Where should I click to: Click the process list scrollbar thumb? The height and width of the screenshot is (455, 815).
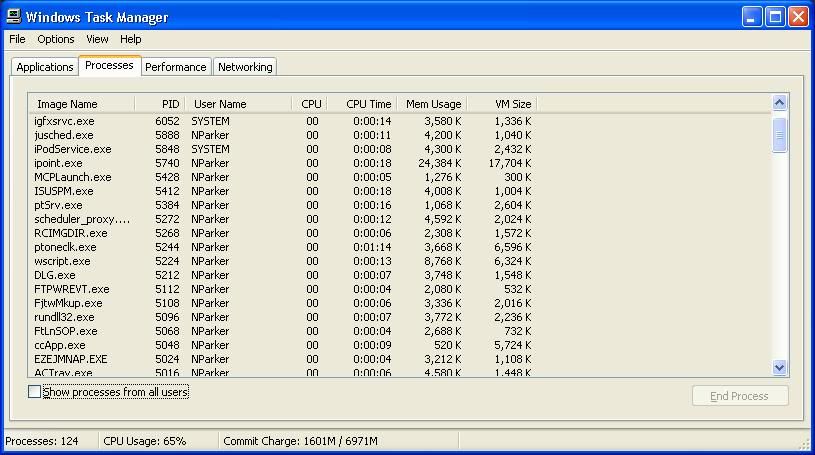point(779,135)
